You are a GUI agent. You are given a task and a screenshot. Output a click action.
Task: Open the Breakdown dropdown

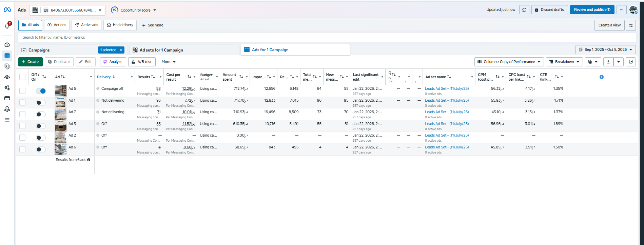click(564, 62)
